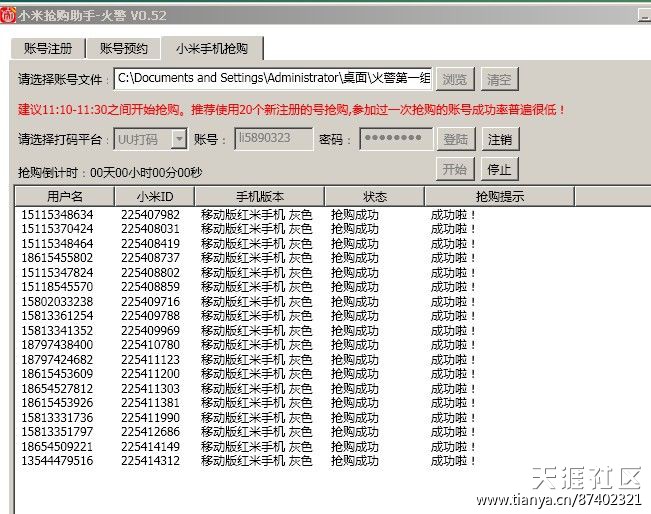Image resolution: width=651 pixels, height=514 pixels.
Task: Click the 小米ID cell 225411381
Action: click(151, 403)
